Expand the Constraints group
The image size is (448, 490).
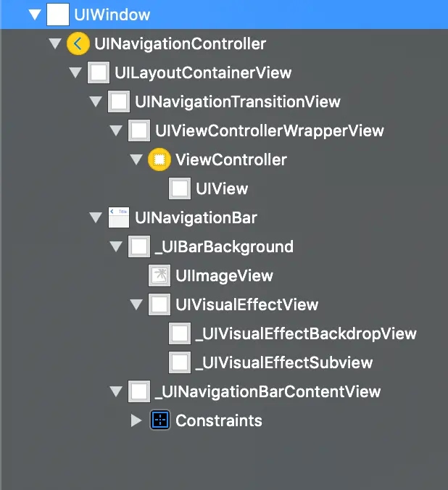(x=136, y=420)
